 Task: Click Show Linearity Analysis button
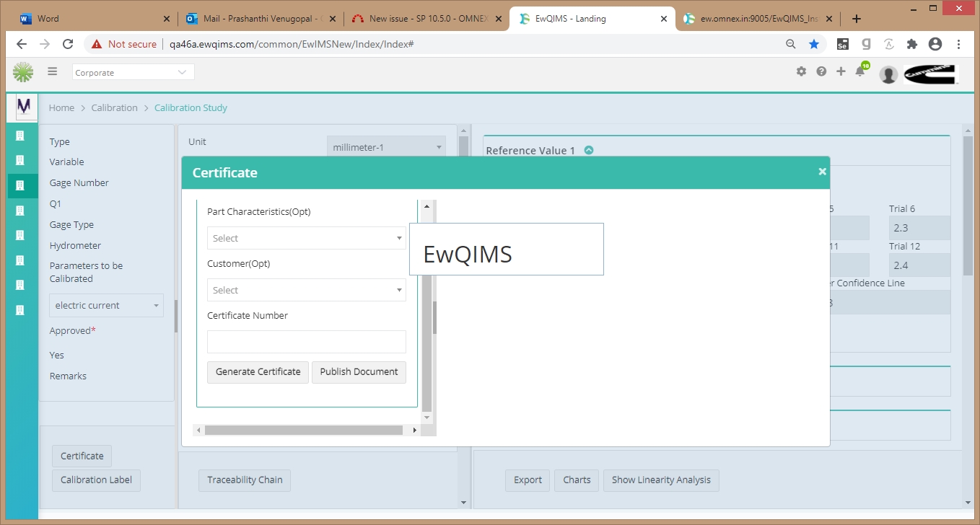(x=661, y=480)
